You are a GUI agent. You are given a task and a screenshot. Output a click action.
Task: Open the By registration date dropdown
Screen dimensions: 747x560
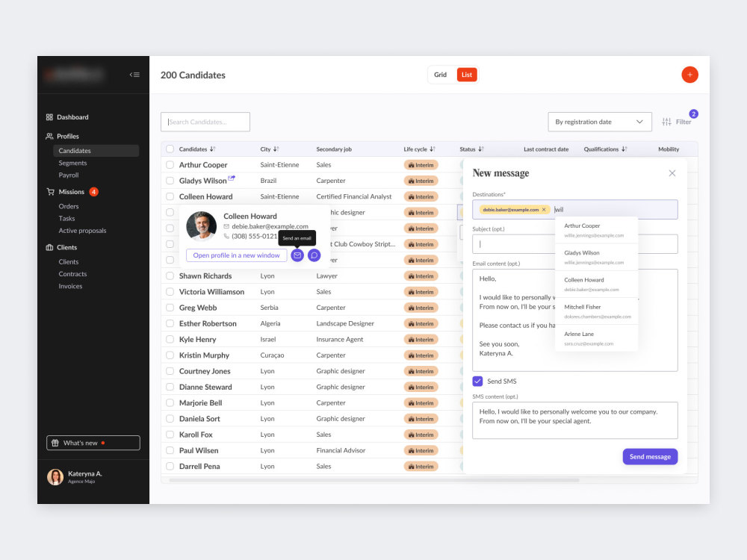(600, 122)
